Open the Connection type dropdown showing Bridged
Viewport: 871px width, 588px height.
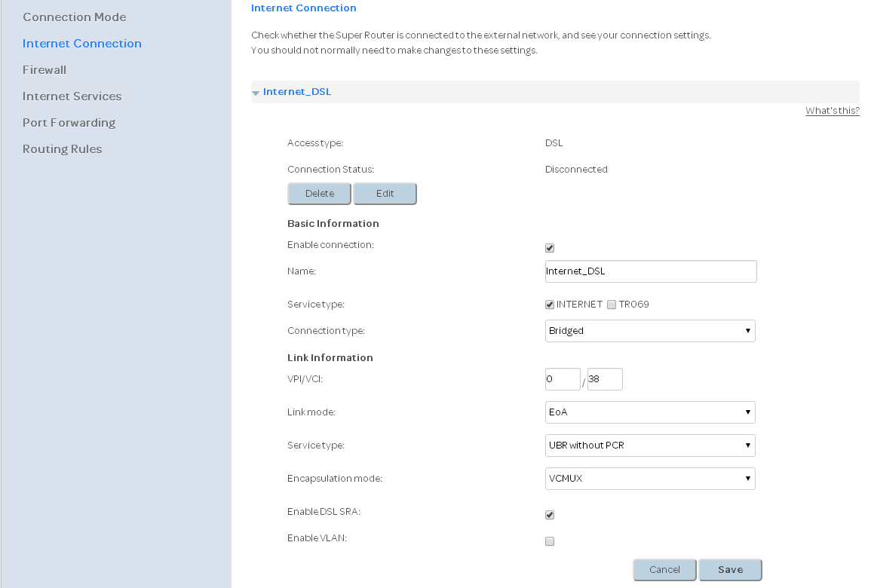coord(649,331)
